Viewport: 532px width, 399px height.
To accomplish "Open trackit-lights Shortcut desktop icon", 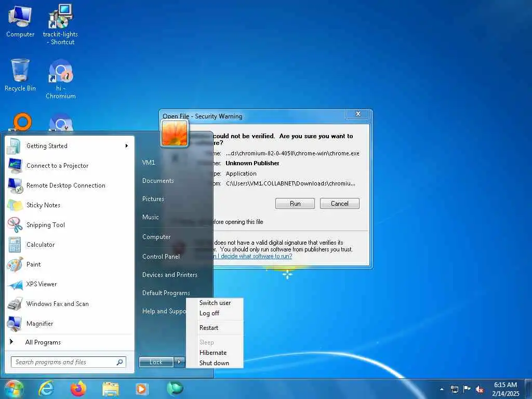I will tap(60, 24).
